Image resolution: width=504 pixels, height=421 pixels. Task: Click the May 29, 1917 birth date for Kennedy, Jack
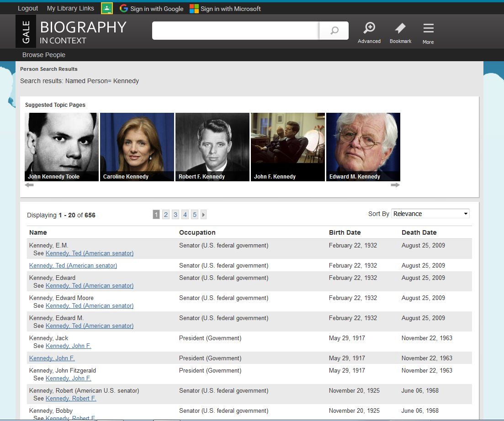pos(347,338)
